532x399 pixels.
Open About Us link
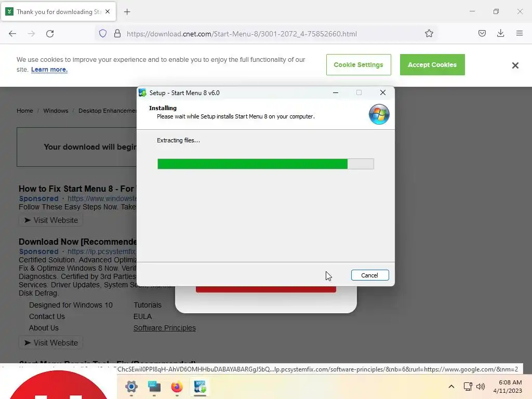[44, 328]
